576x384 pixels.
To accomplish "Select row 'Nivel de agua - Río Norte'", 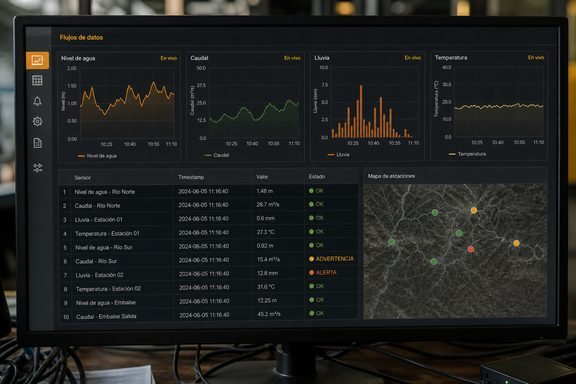I will pos(208,191).
